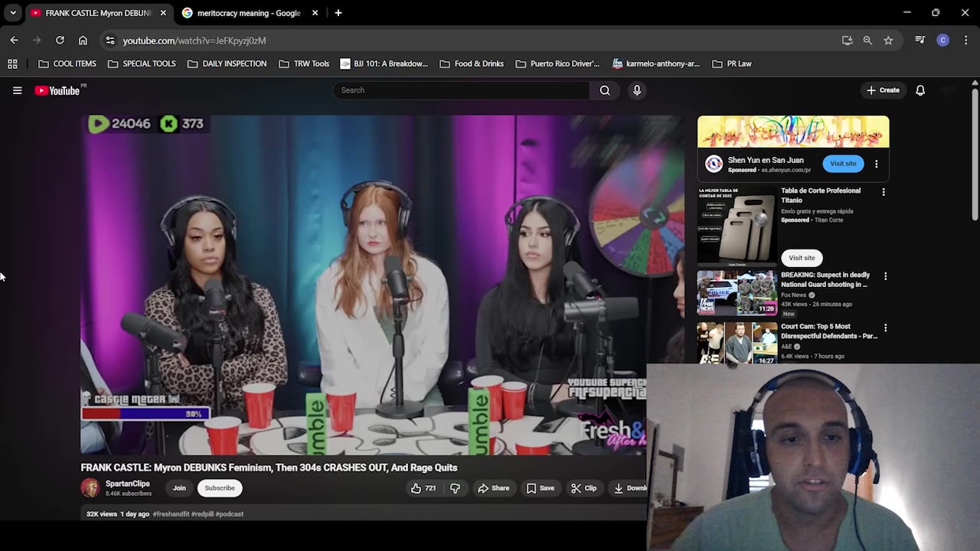This screenshot has width=980, height=551.
Task: Save the video to a playlist
Action: (540, 488)
